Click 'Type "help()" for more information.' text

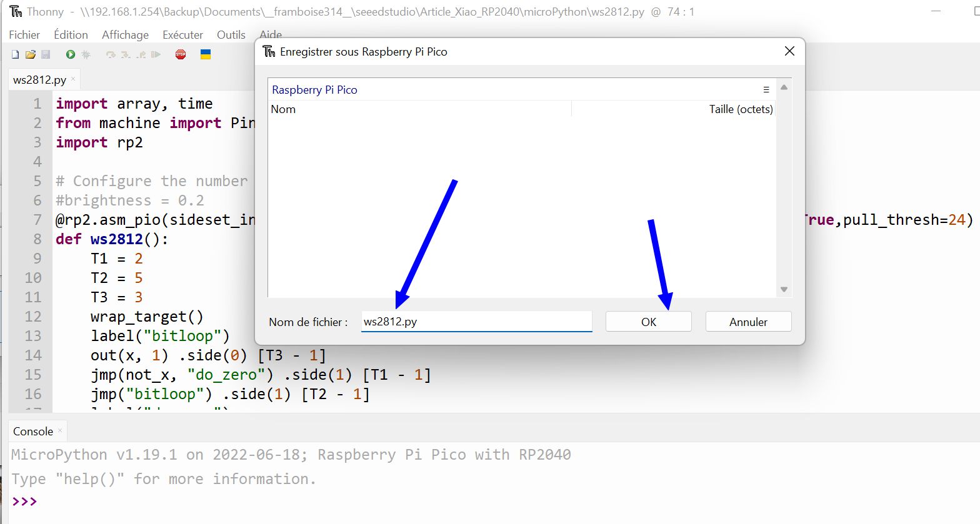click(x=164, y=479)
